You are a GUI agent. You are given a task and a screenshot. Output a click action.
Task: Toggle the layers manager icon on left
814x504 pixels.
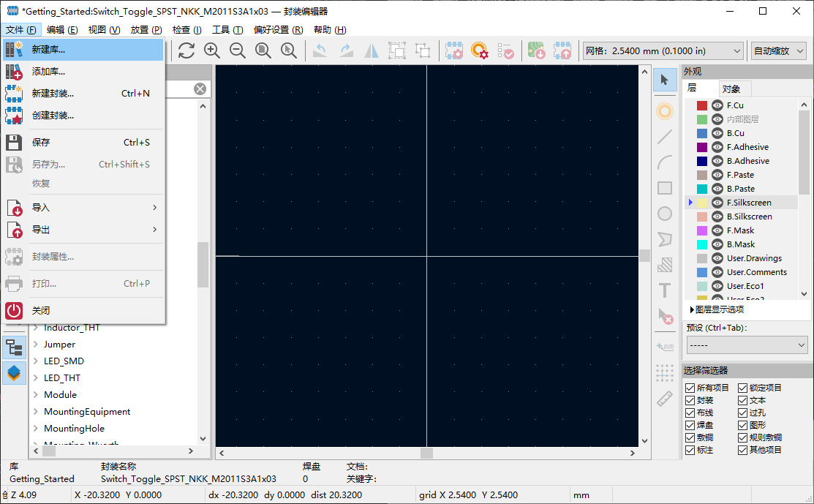pyautogui.click(x=14, y=372)
